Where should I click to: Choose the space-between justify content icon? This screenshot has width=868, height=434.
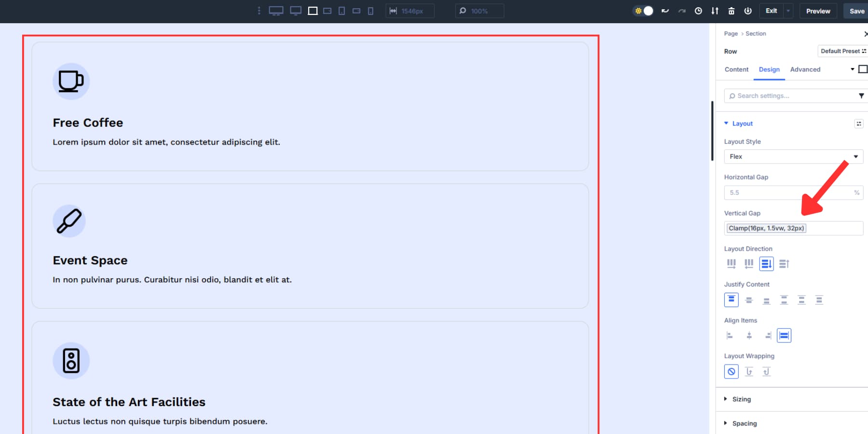(x=785, y=299)
